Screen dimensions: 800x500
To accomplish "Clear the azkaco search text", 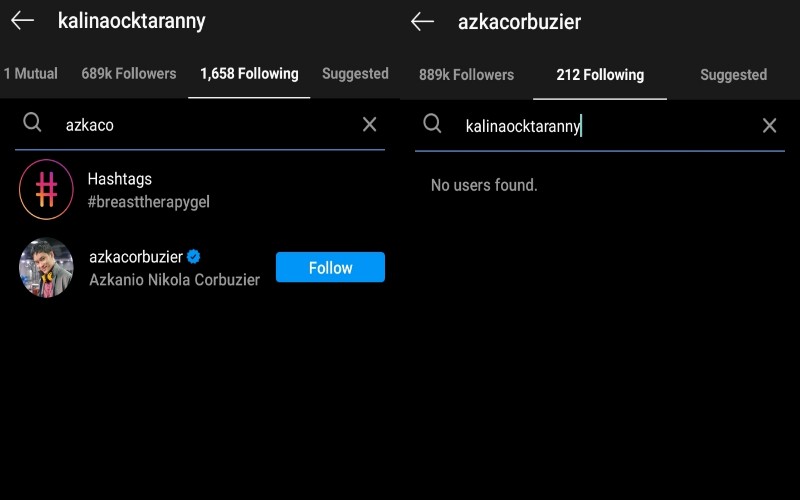I will [369, 124].
